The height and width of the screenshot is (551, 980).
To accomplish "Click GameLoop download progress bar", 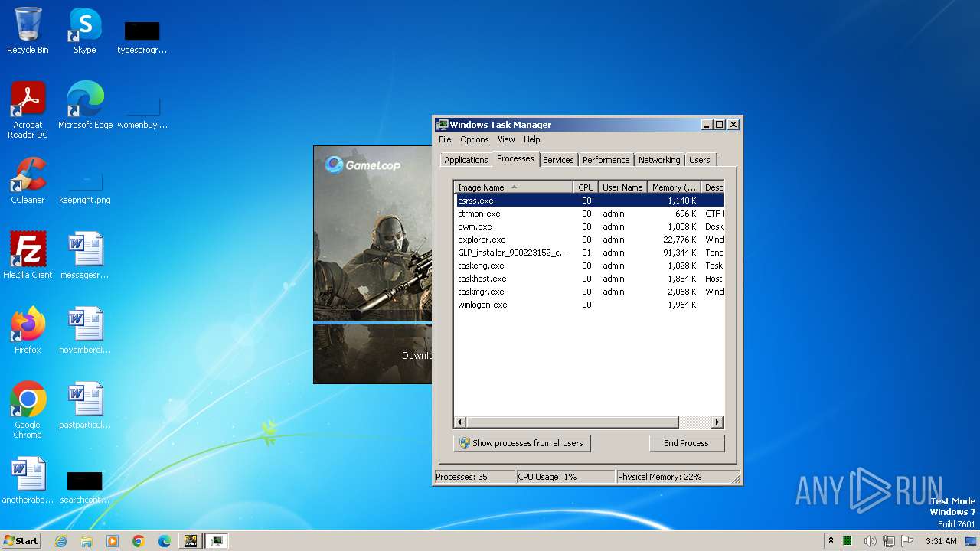I will [373, 324].
